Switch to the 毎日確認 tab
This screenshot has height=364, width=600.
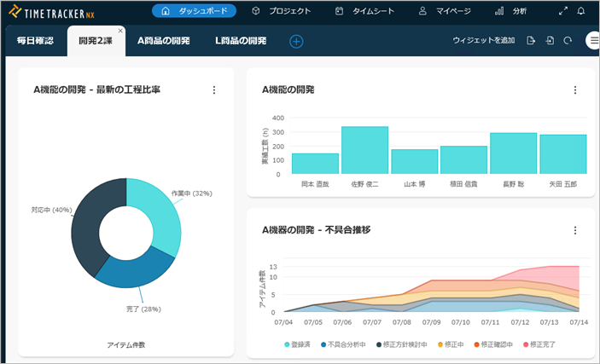coord(35,41)
